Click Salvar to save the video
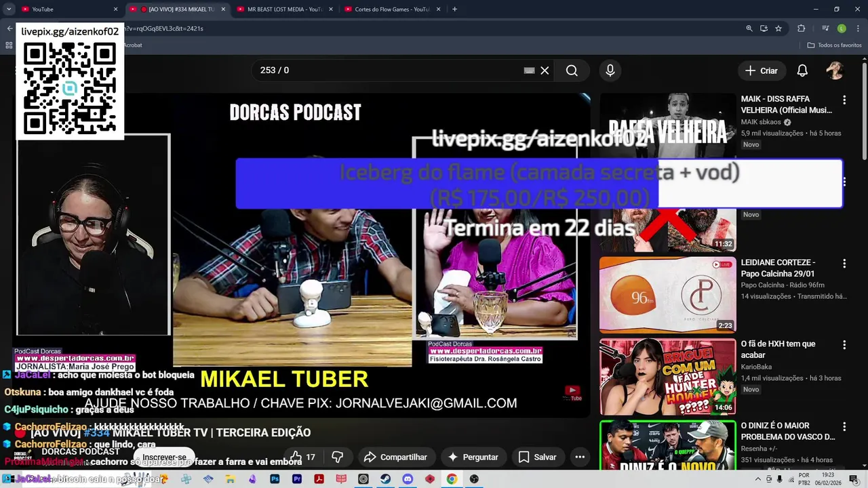Viewport: 868px width, 488px height. (x=538, y=457)
